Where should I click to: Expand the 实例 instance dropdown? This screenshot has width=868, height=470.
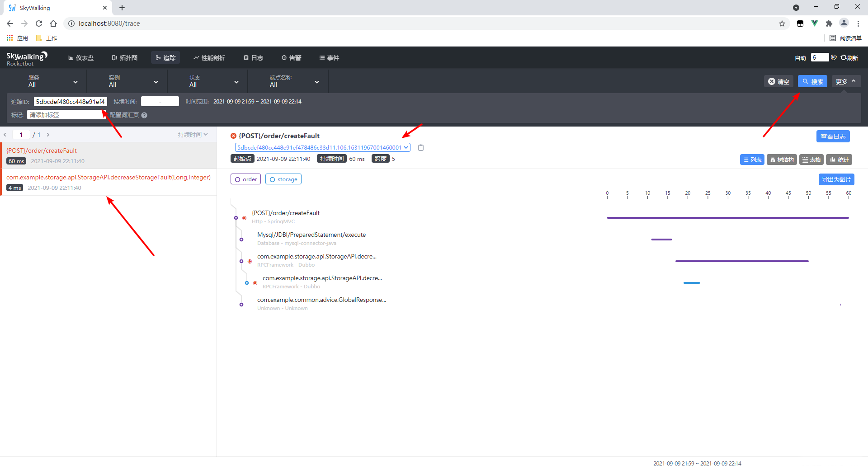(x=127, y=81)
